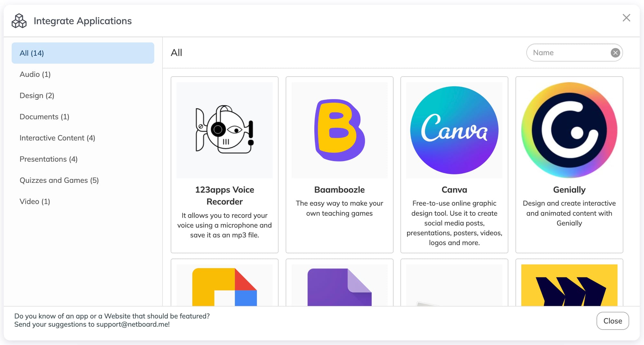
Task: Click the Close button
Action: pos(612,321)
